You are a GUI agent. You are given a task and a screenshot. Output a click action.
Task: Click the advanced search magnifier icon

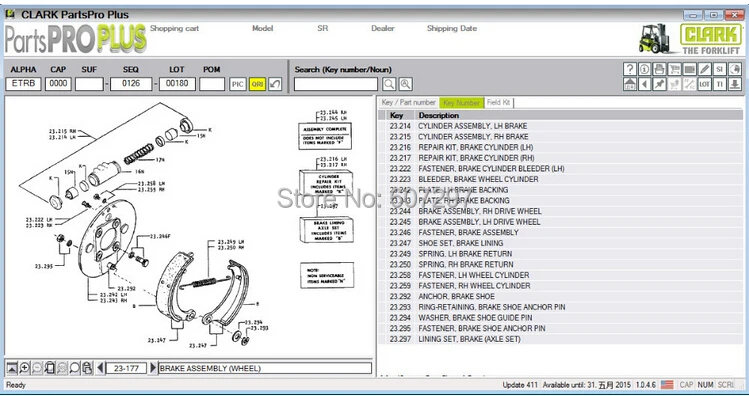[x=406, y=84]
